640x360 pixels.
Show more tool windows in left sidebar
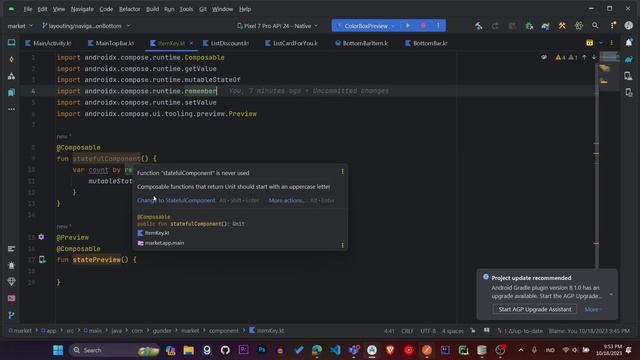tap(11, 109)
